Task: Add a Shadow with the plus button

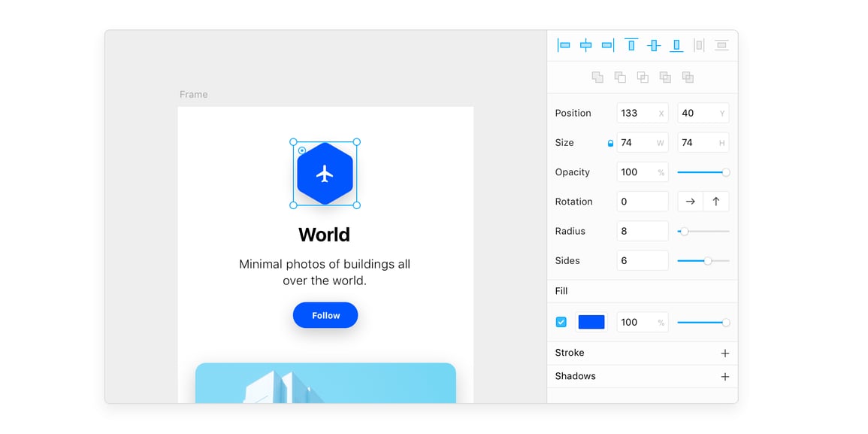Action: [x=724, y=376]
